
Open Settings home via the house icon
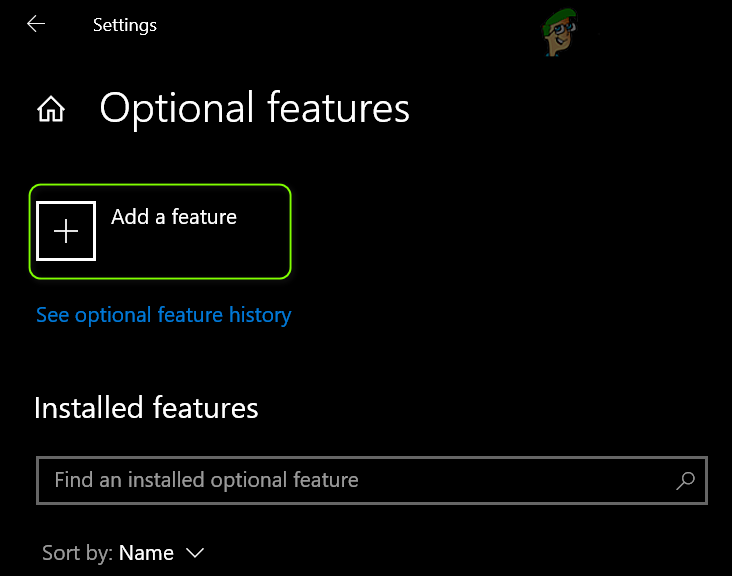tap(51, 109)
